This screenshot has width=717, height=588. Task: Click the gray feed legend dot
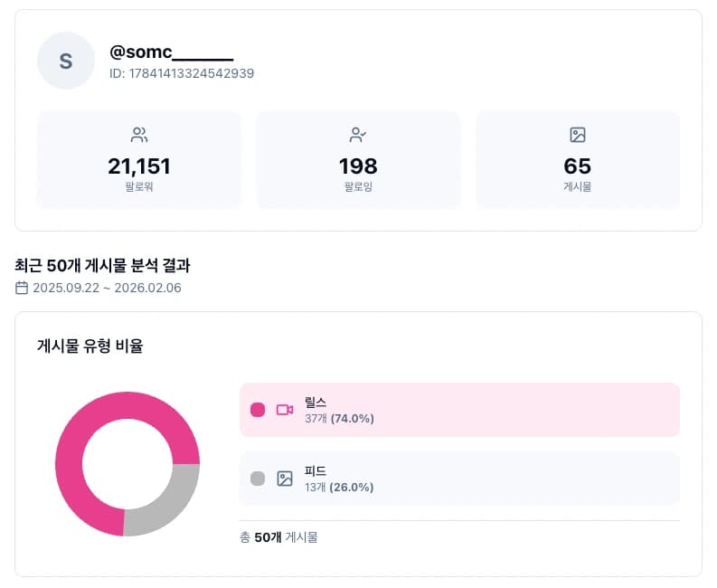click(258, 479)
